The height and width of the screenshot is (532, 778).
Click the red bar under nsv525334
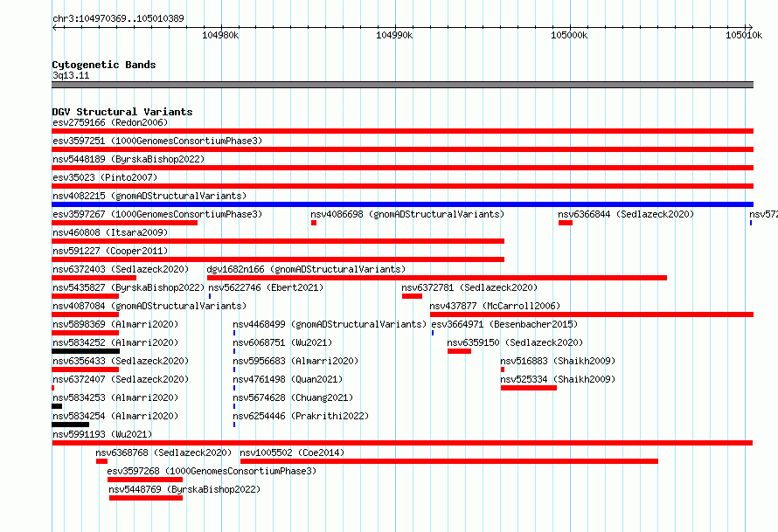[x=528, y=388]
